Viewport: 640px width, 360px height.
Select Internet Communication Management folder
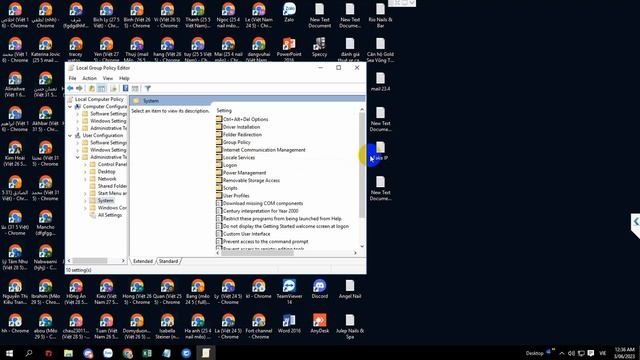click(260, 150)
